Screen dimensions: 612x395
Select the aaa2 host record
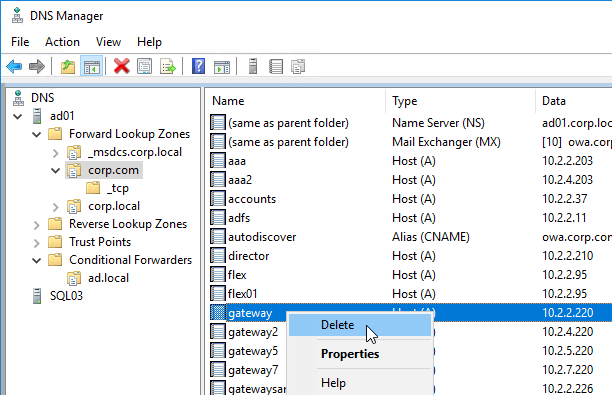[240, 180]
